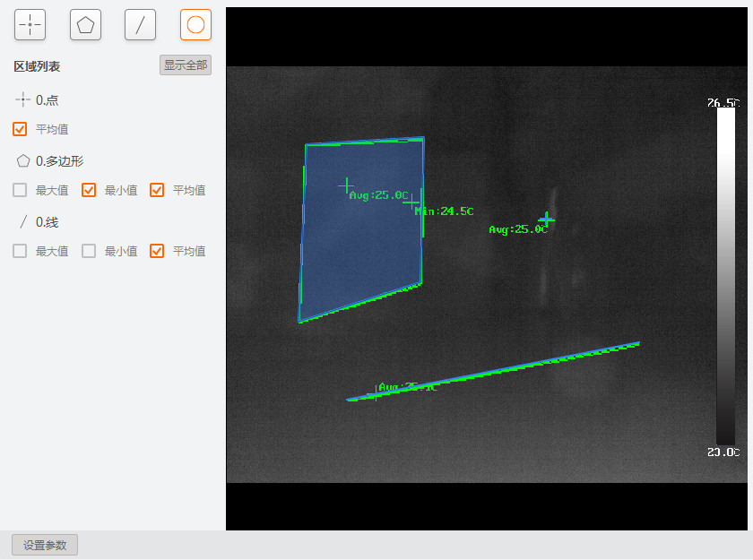Uncheck 平均值 for the 0.线 region
The image size is (753, 560).
(x=157, y=251)
